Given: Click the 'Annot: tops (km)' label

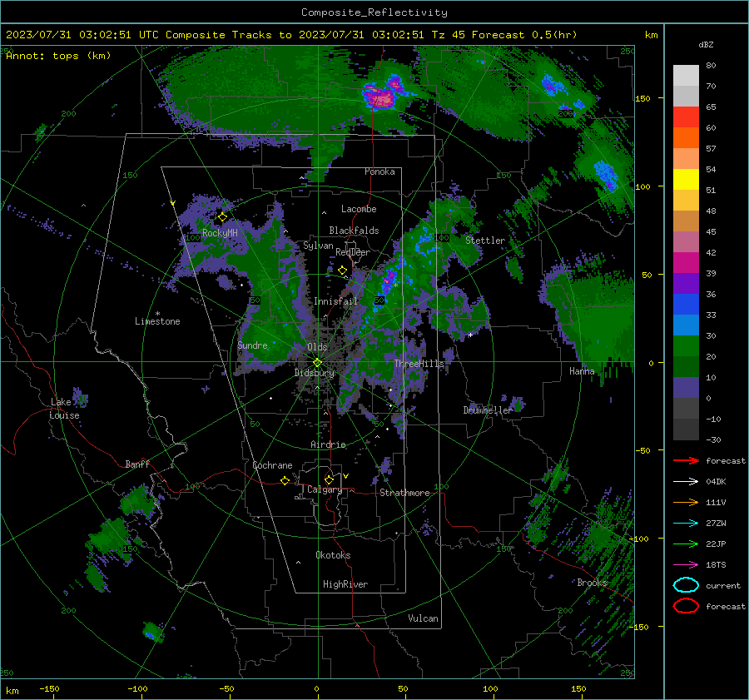Looking at the screenshot, I should pyautogui.click(x=58, y=56).
